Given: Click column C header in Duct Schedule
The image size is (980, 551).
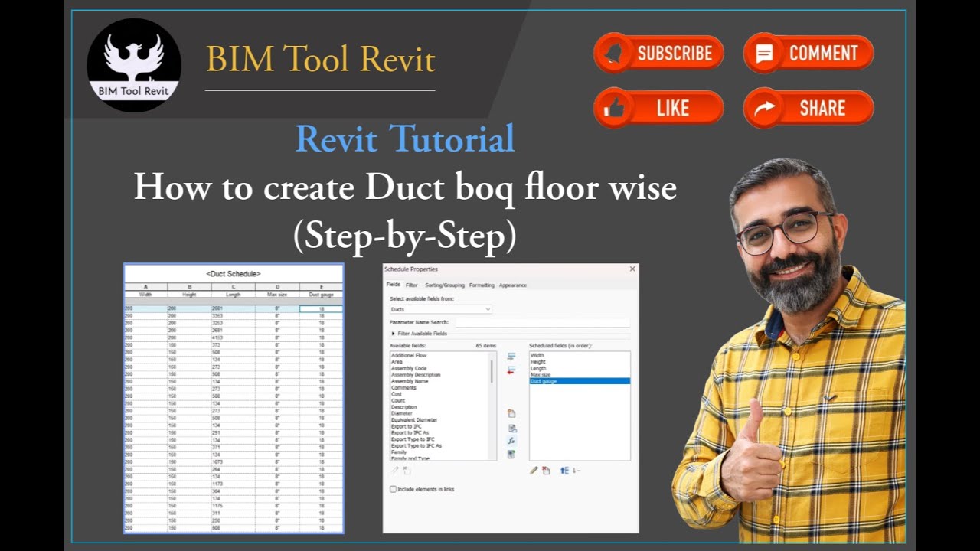Looking at the screenshot, I should [x=234, y=287].
